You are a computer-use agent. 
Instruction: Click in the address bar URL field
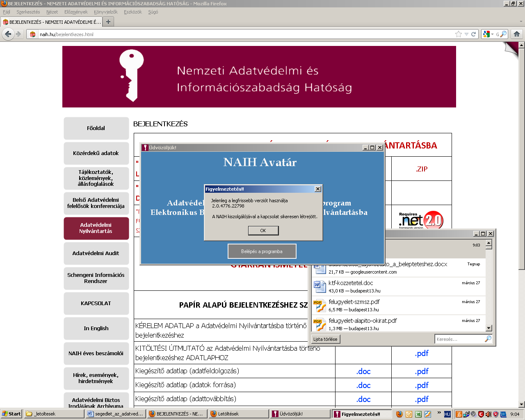click(246, 34)
